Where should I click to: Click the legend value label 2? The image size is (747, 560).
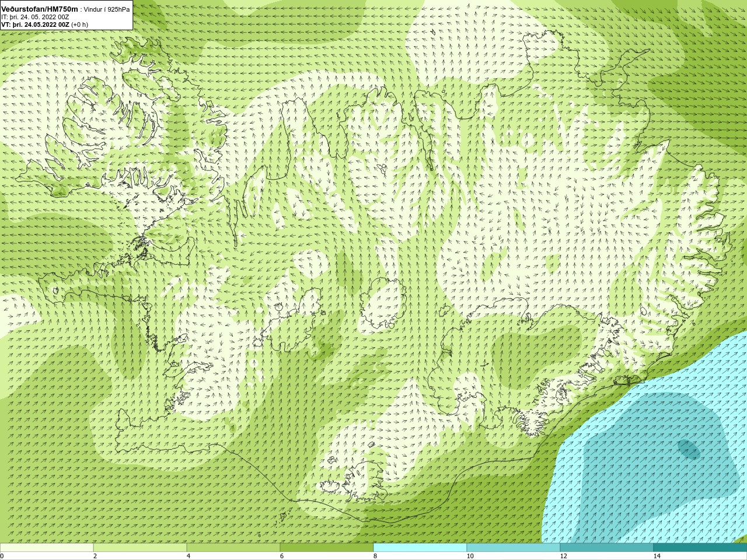click(x=95, y=556)
